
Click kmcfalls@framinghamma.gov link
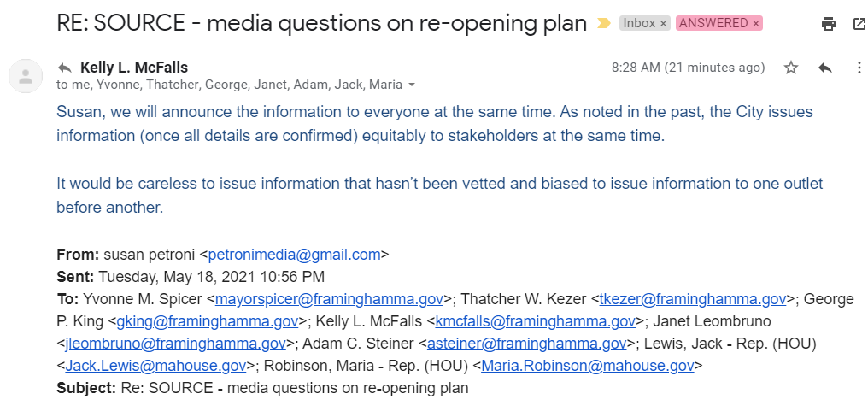tap(536, 320)
